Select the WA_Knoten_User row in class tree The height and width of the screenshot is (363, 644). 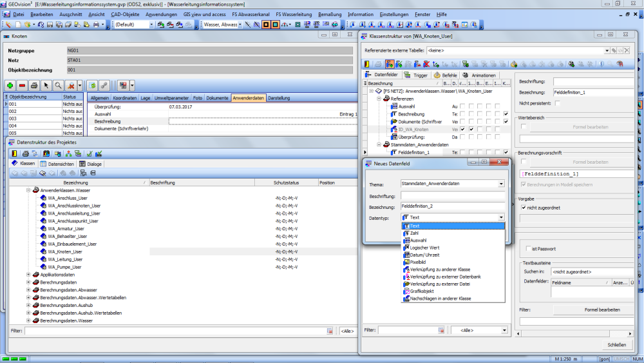point(65,251)
